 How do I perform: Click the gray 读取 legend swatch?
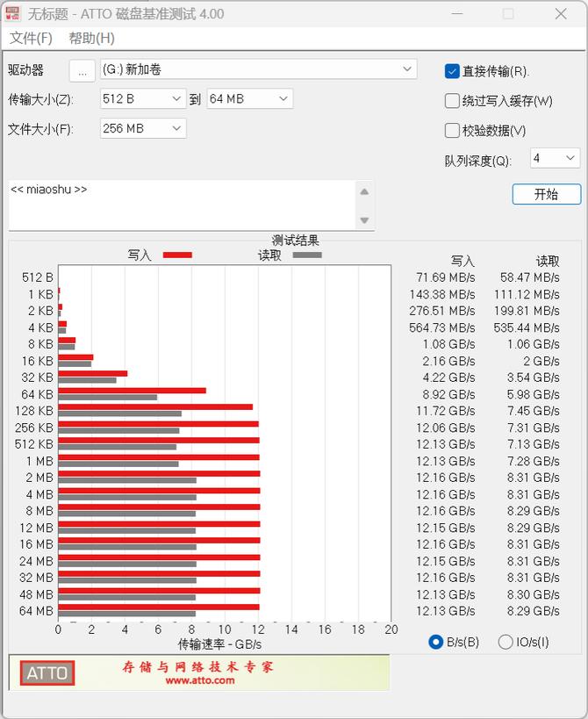point(307,255)
